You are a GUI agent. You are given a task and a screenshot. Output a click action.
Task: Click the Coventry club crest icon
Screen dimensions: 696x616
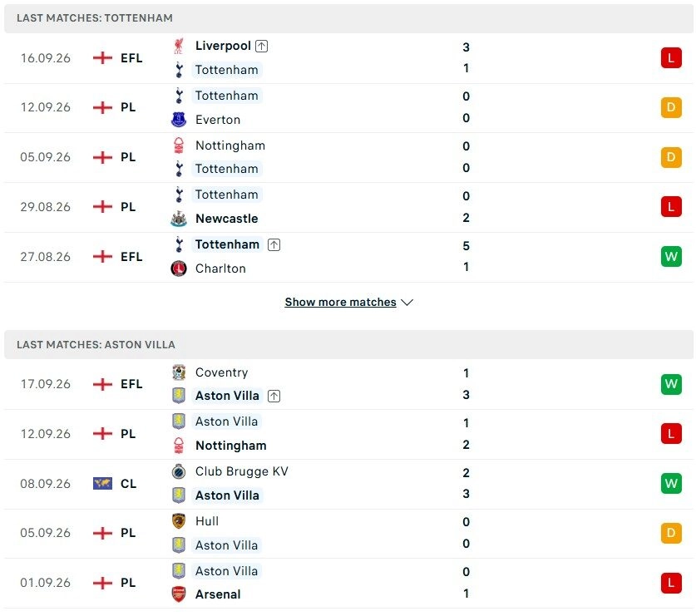(x=179, y=372)
